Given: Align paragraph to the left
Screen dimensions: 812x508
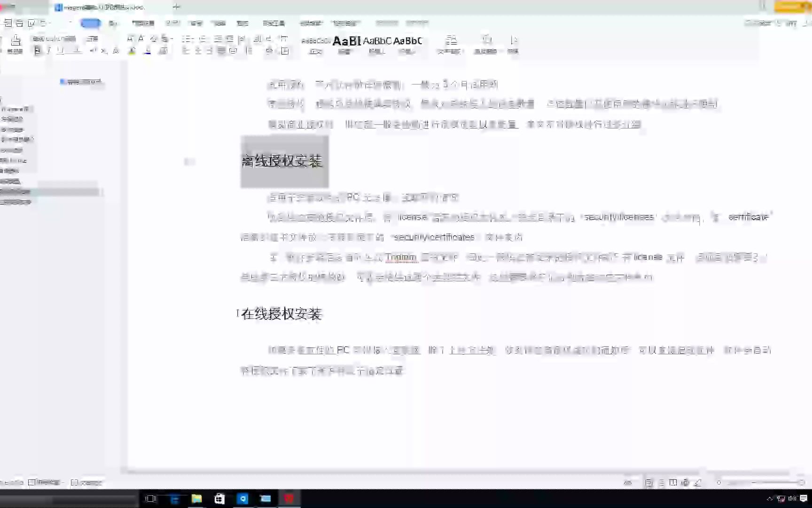Looking at the screenshot, I should click(186, 51).
